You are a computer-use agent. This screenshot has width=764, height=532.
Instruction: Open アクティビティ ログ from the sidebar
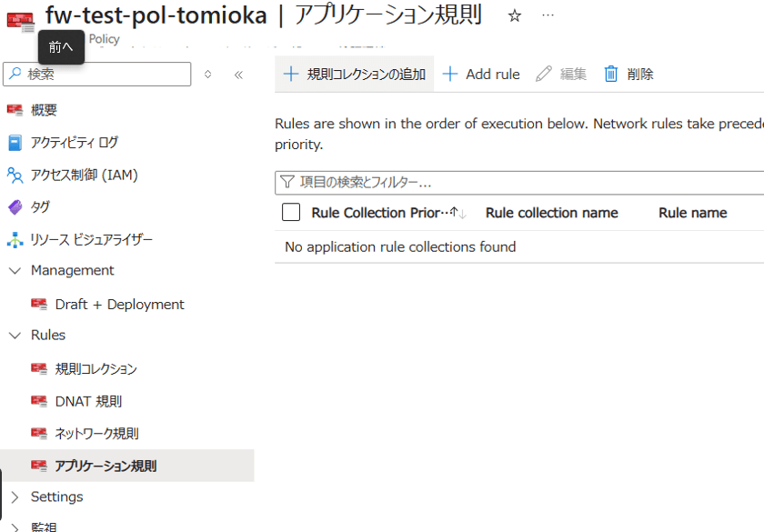coord(74,142)
